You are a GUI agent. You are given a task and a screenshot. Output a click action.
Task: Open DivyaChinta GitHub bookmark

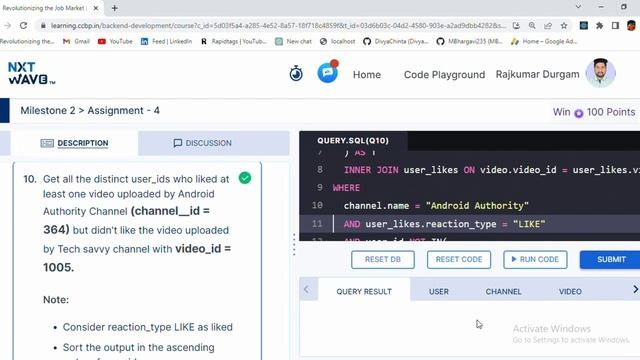pyautogui.click(x=396, y=41)
